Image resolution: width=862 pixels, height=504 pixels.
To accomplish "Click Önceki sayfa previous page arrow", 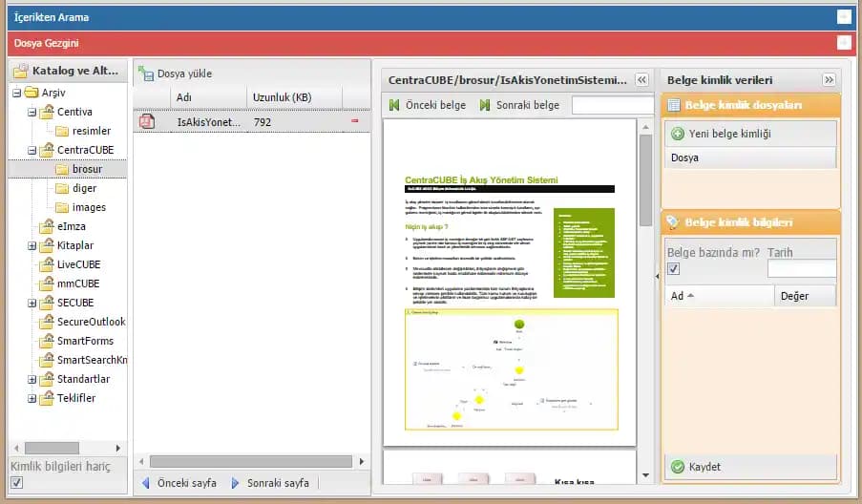I will (146, 483).
